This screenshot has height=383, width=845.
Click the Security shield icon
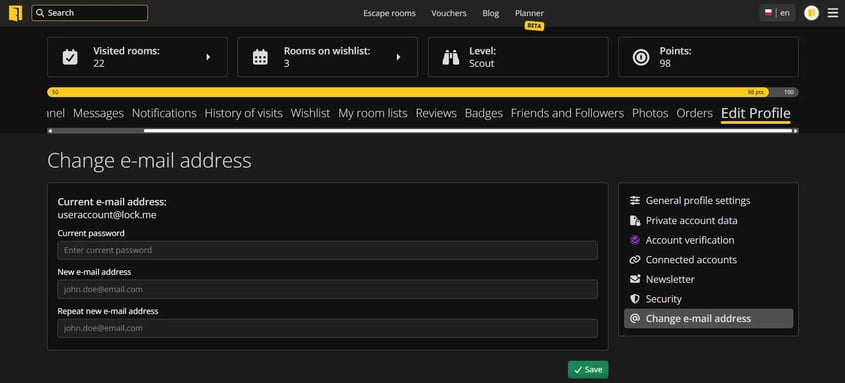tap(635, 298)
